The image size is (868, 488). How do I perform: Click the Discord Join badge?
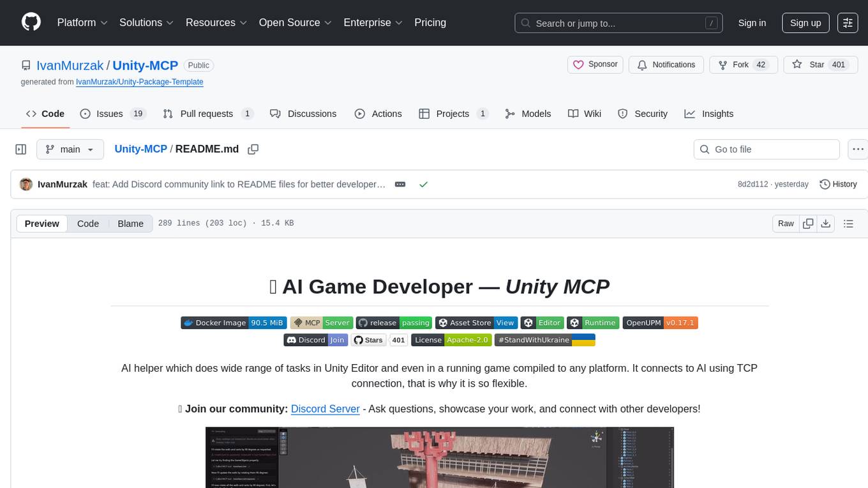coord(315,340)
